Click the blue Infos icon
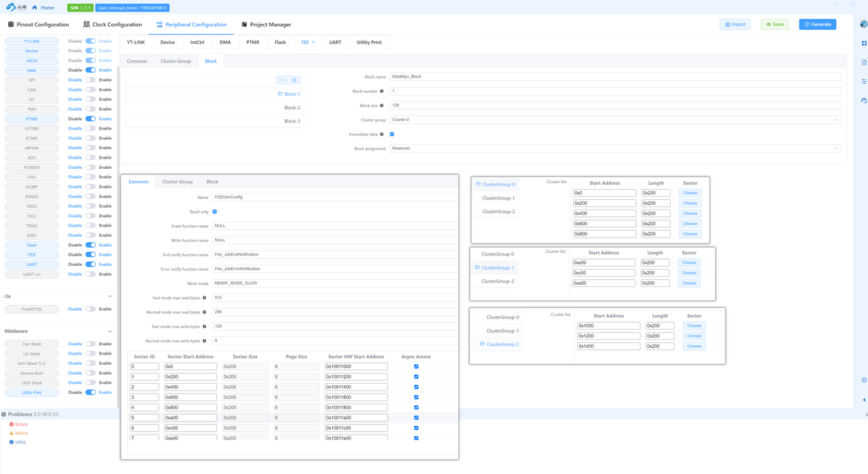 click(12, 442)
